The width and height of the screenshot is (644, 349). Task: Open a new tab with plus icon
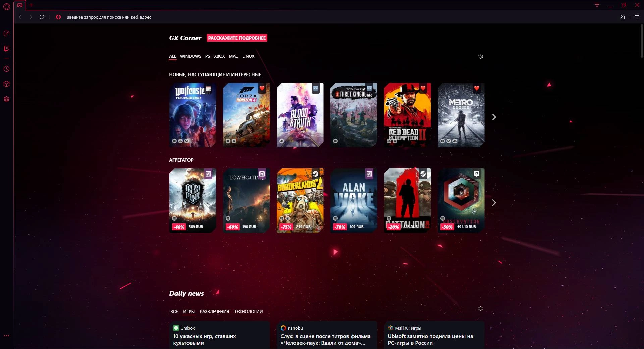pos(31,5)
